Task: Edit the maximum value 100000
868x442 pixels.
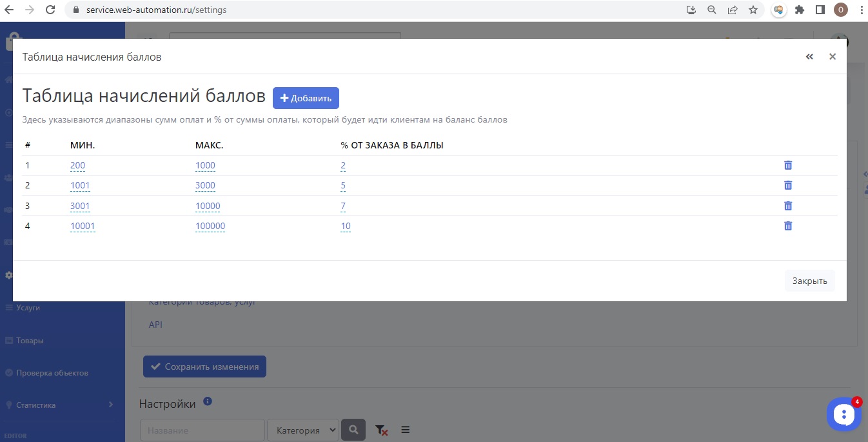Action: pos(210,226)
